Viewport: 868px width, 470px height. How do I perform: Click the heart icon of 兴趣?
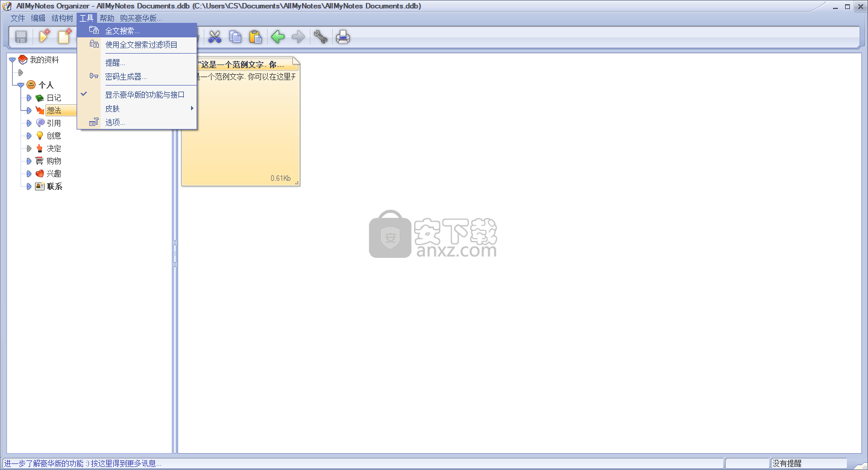click(x=40, y=174)
